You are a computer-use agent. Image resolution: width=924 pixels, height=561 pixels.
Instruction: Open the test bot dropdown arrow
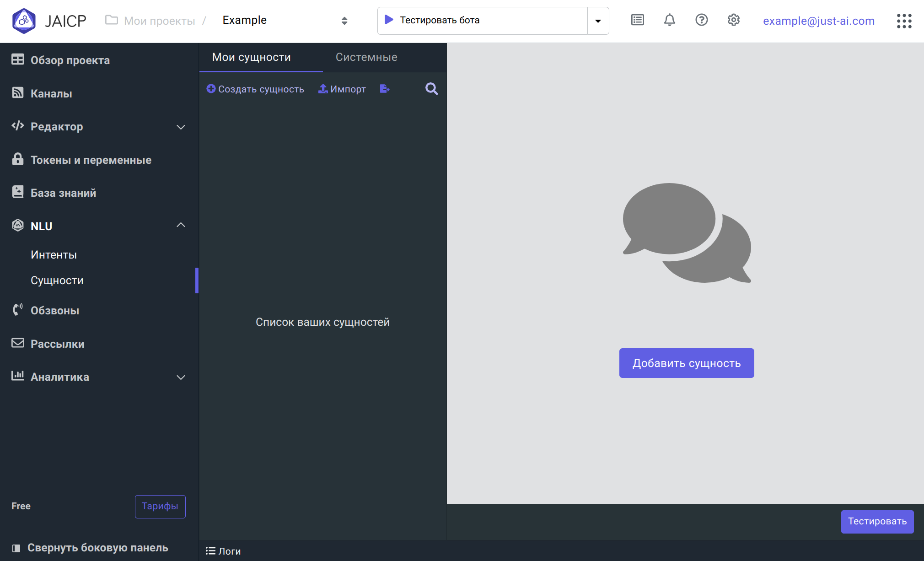click(x=598, y=21)
